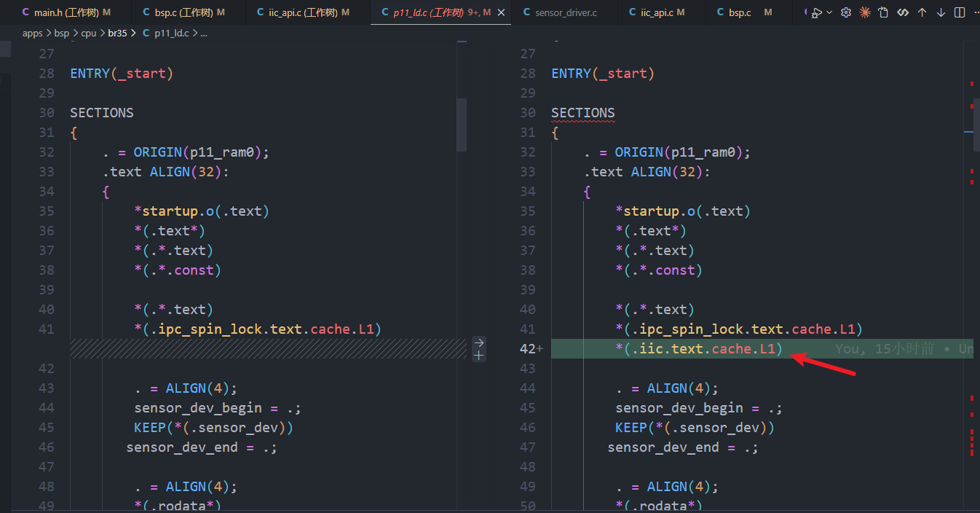Go to previous change with up arrow
980x513 pixels.
coord(922,12)
